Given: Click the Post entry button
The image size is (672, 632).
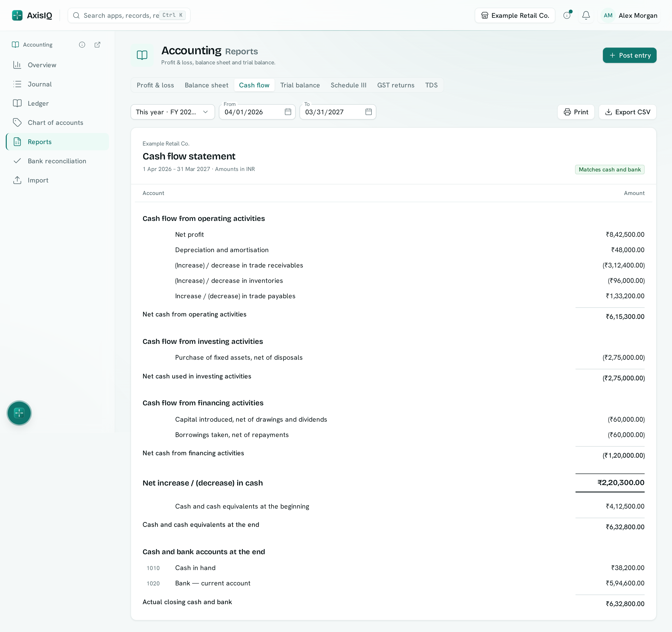Looking at the screenshot, I should pos(630,55).
